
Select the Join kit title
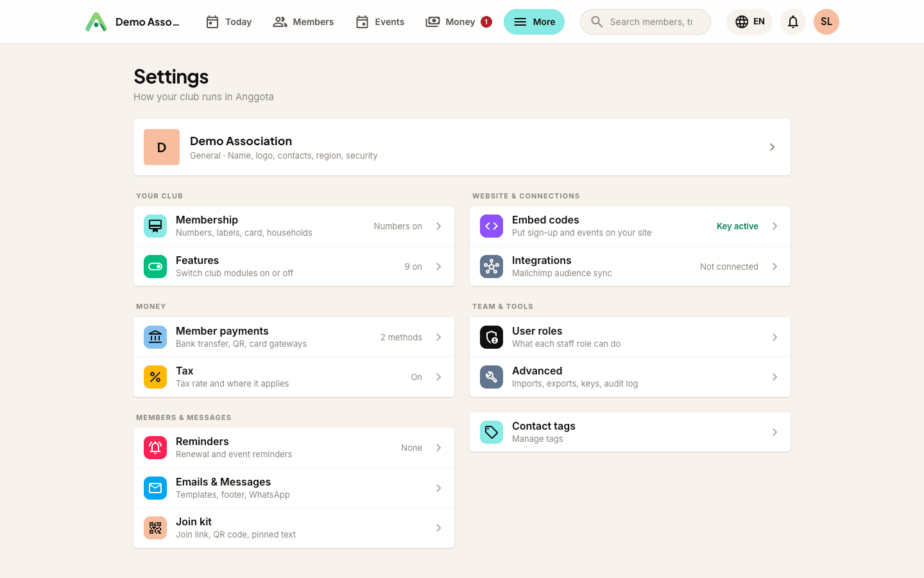point(194,521)
